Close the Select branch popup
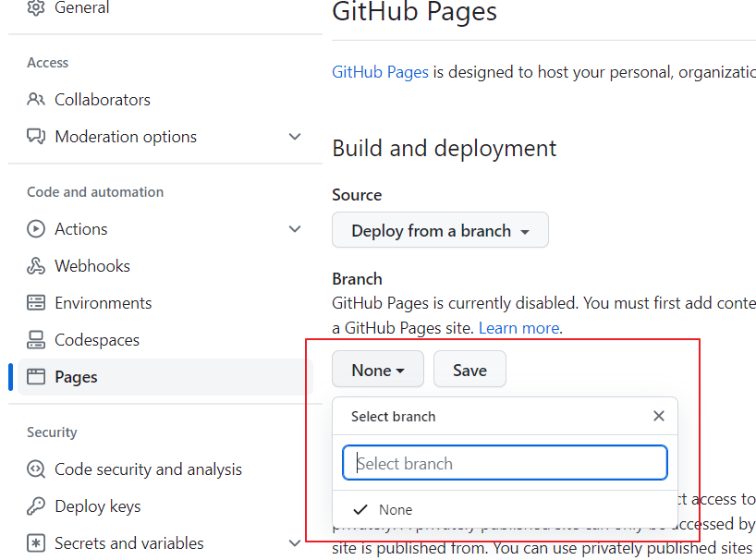Viewport: 756px width, 560px height. pyautogui.click(x=659, y=416)
